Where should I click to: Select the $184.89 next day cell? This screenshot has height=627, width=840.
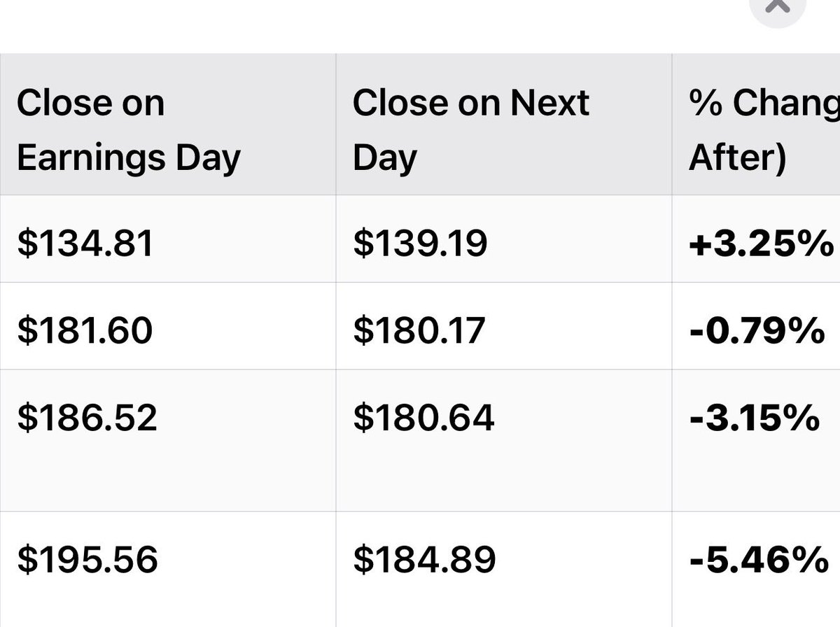(504, 569)
